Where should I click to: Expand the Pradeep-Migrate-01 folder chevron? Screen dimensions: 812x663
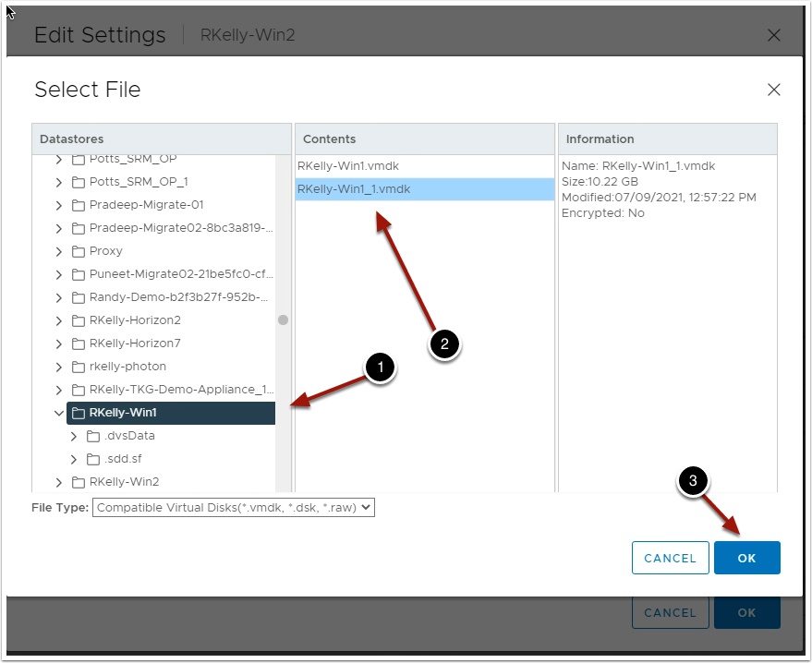click(x=58, y=206)
